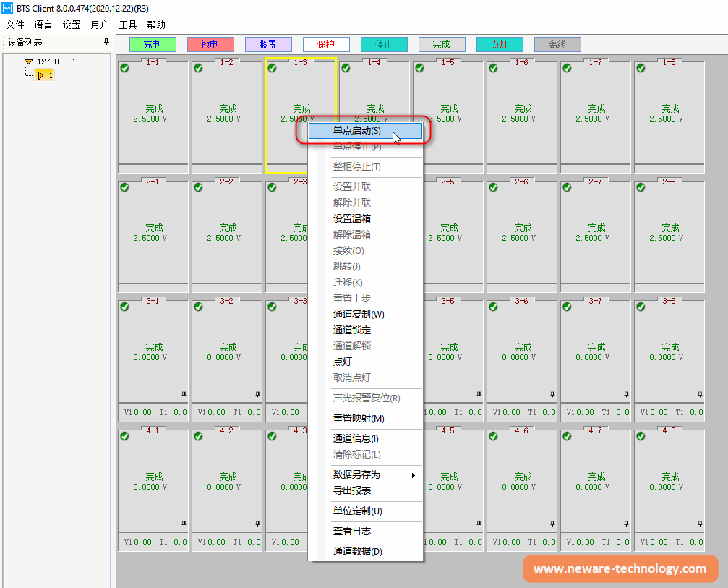Click the orange arrow icon of device 1
Viewport: 728px width, 588px height.
(41, 74)
